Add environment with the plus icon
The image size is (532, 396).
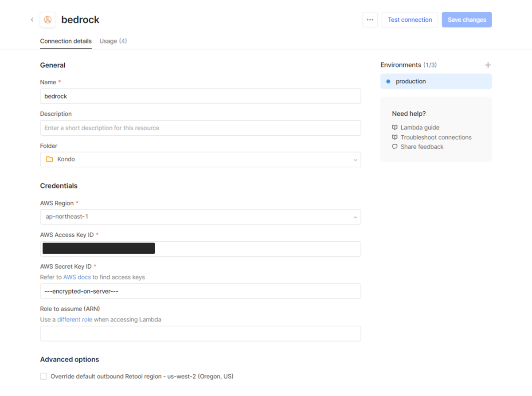coord(488,65)
